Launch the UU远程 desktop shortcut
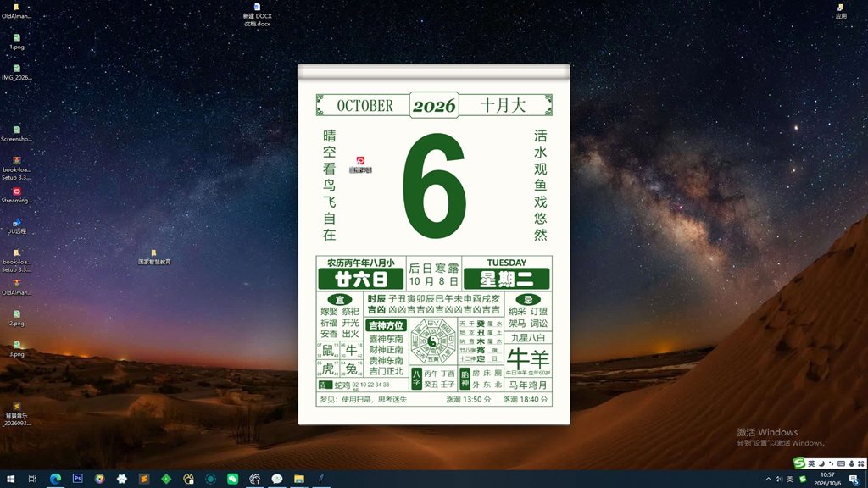The height and width of the screenshot is (488, 868). tap(17, 226)
